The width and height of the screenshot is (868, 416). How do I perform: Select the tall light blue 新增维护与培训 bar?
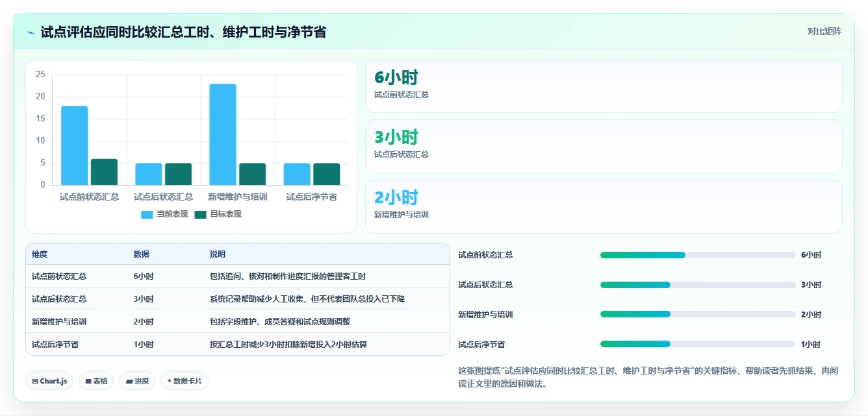(x=223, y=134)
